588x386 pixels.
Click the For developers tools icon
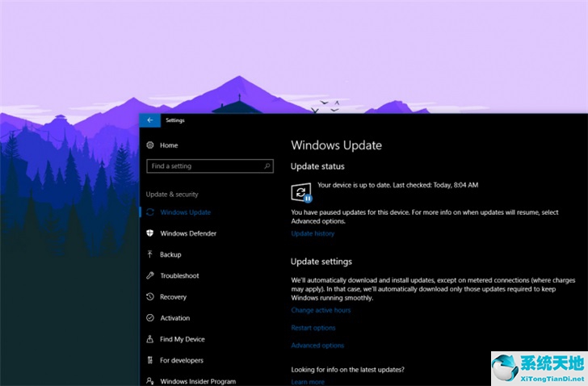[150, 360]
